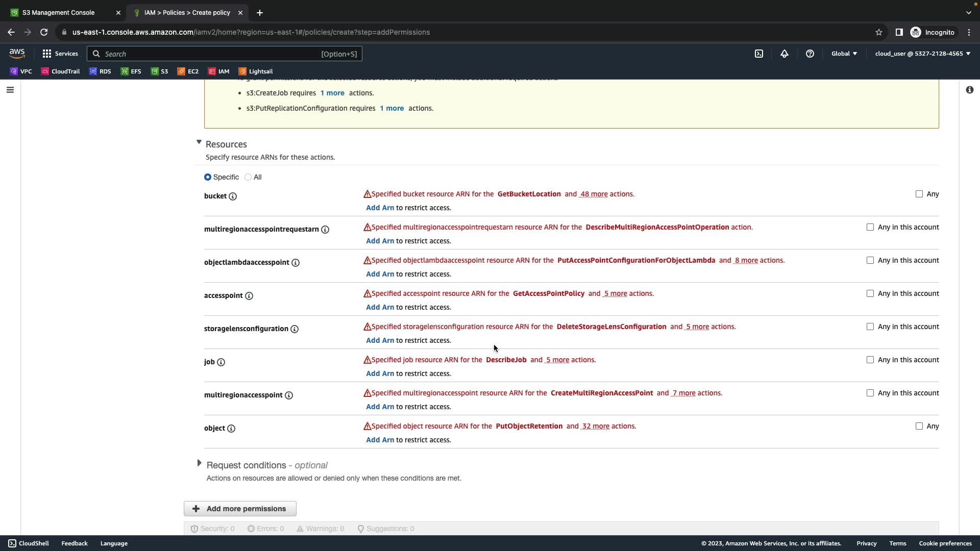
Task: Click the info icon beside storagelensconfiguration
Action: [295, 329]
